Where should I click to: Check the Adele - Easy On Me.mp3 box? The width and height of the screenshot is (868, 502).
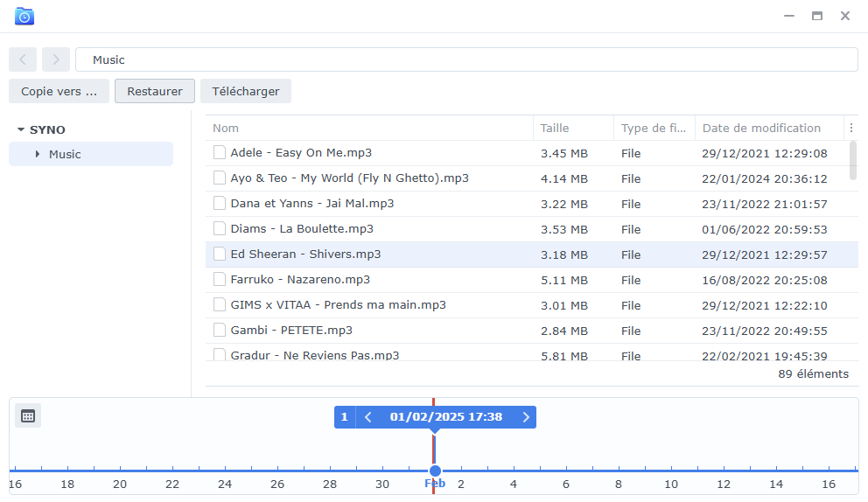(220, 152)
